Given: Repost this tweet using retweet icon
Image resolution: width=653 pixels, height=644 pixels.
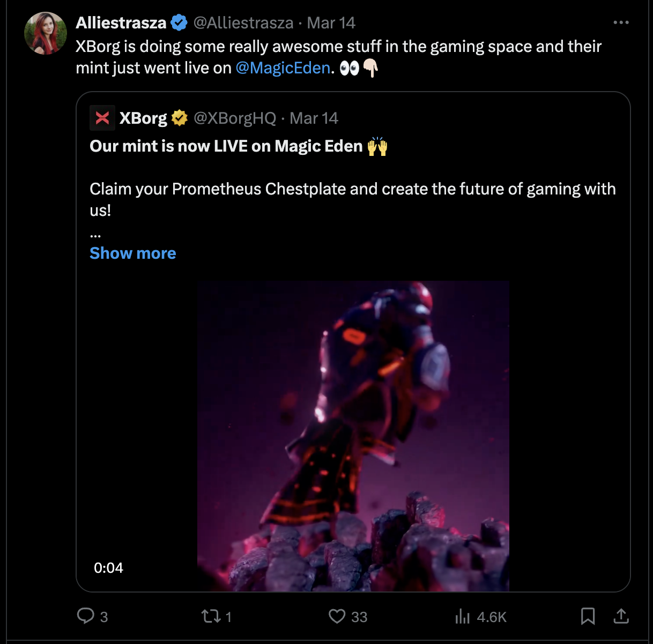Looking at the screenshot, I should [211, 616].
